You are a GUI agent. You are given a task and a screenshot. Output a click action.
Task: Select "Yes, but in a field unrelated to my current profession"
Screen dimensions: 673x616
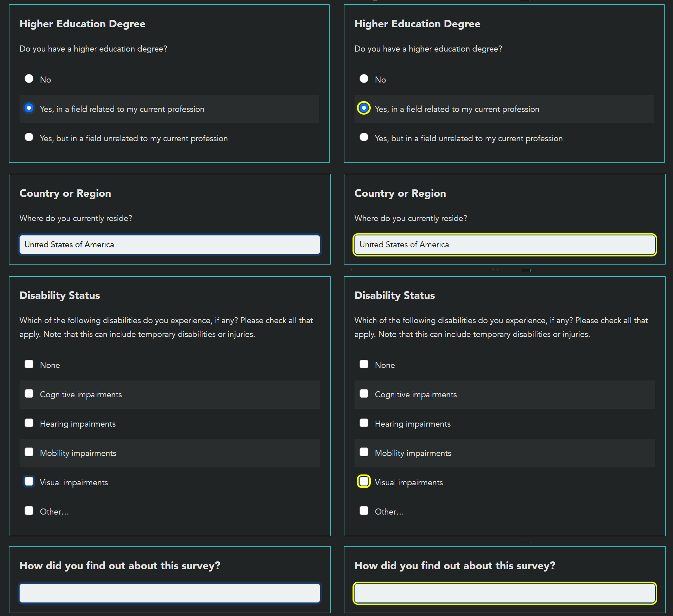[x=29, y=137]
